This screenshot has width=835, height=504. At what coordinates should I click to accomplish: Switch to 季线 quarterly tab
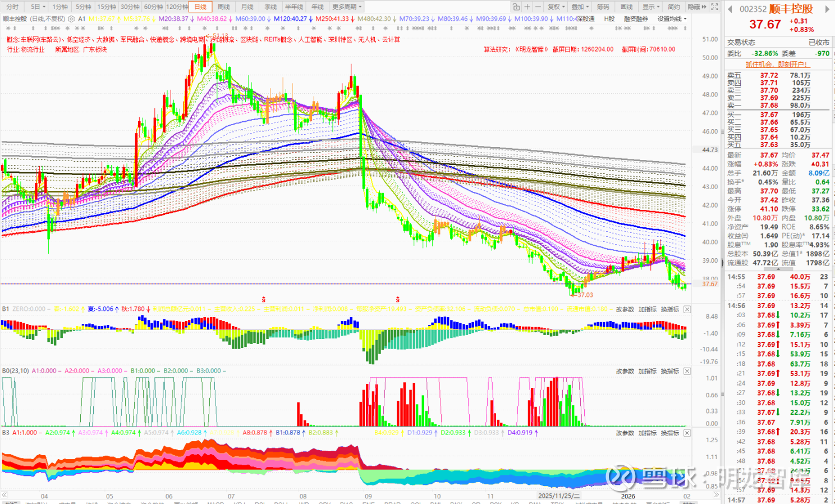click(270, 7)
